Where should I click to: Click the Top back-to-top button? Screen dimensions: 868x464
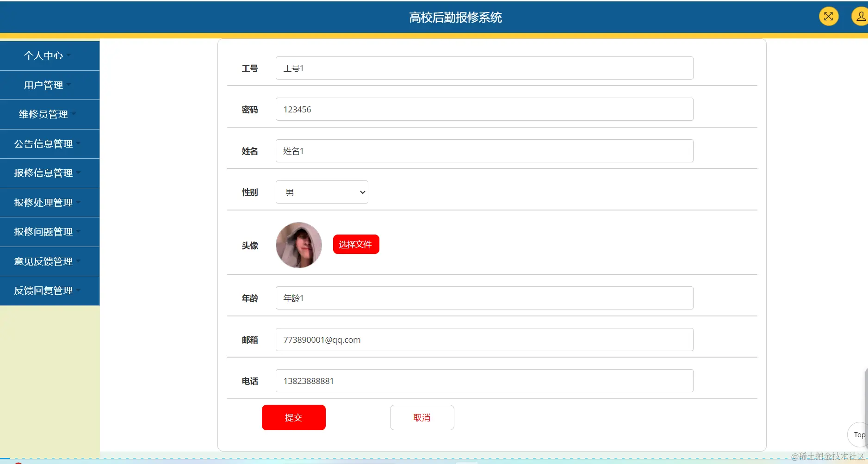pos(859,434)
